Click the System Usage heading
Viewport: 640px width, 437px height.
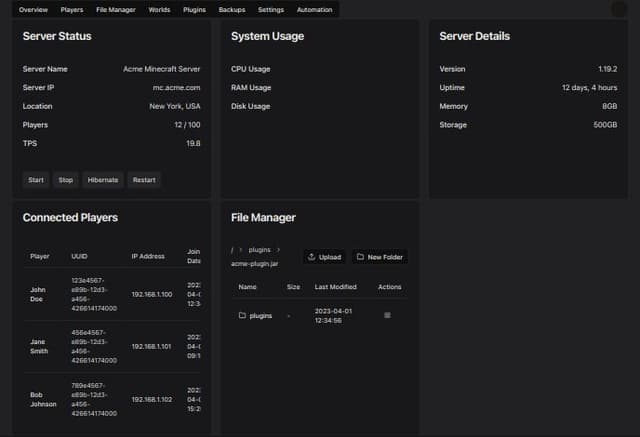[x=267, y=36]
